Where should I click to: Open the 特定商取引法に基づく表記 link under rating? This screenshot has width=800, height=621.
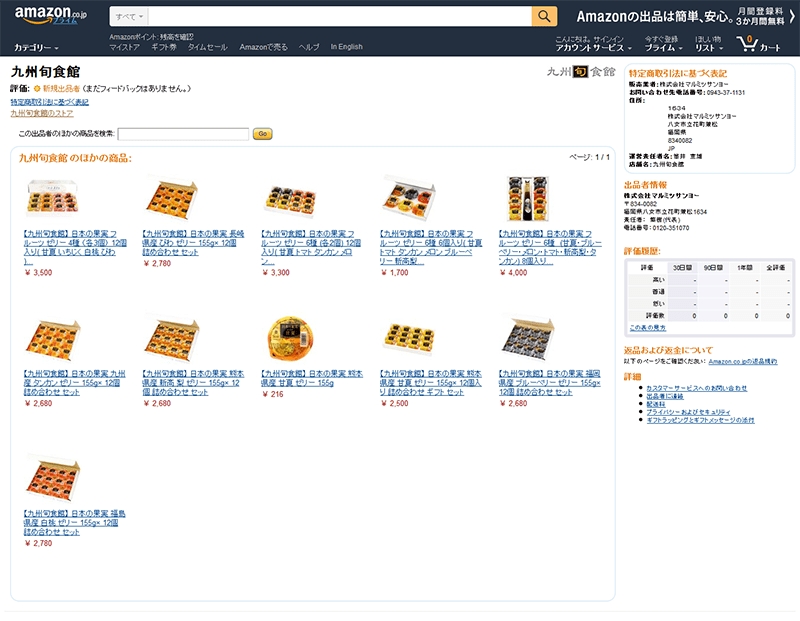(49, 102)
